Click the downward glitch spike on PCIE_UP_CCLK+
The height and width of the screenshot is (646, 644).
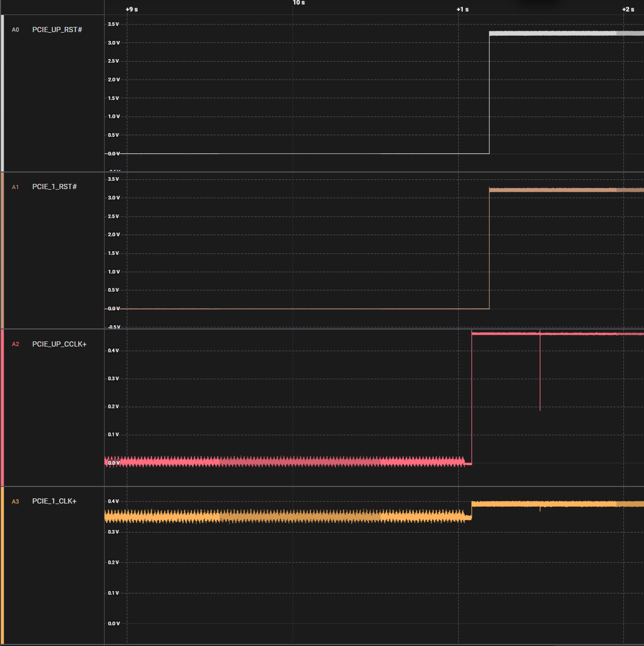click(540, 373)
